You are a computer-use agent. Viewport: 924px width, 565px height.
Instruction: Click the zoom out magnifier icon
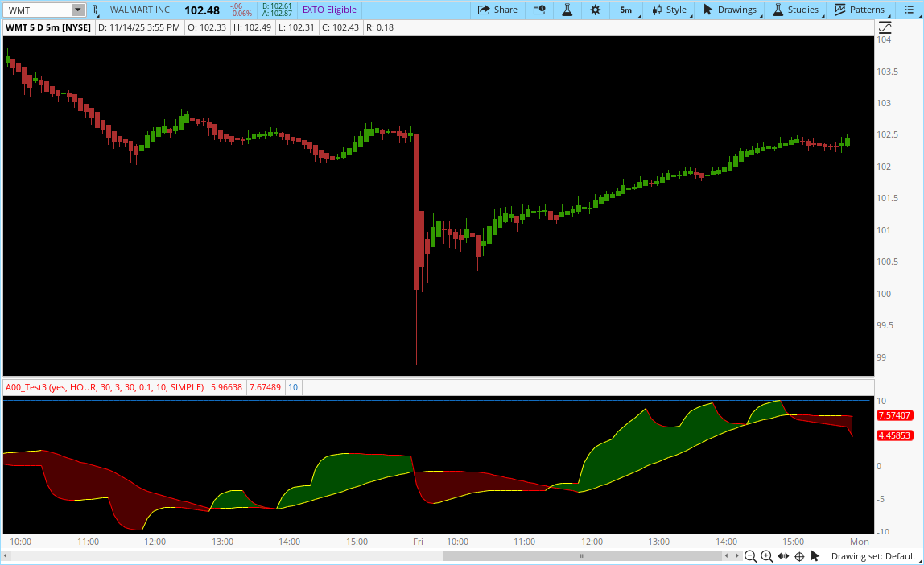click(x=750, y=556)
